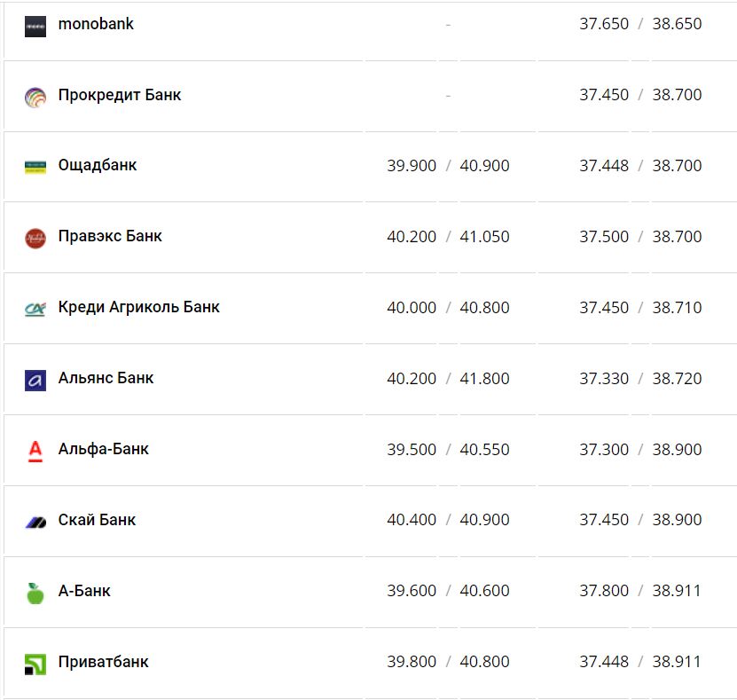The width and height of the screenshot is (737, 700).
Task: Click the Приватбанк logo icon
Action: point(35,664)
